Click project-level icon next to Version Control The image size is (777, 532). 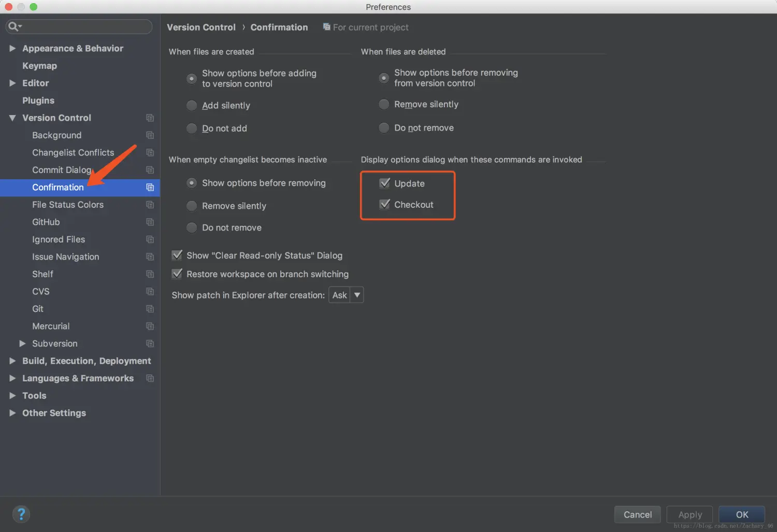[x=150, y=118]
